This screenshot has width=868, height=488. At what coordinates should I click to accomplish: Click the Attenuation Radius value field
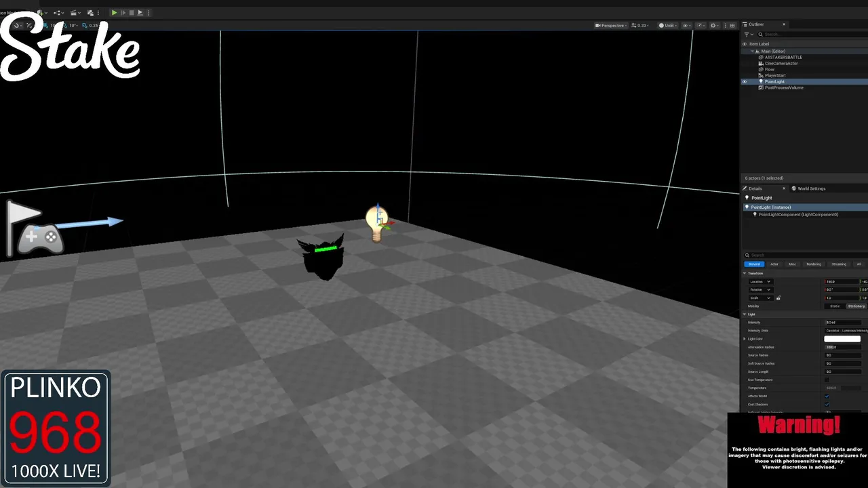[x=843, y=347]
